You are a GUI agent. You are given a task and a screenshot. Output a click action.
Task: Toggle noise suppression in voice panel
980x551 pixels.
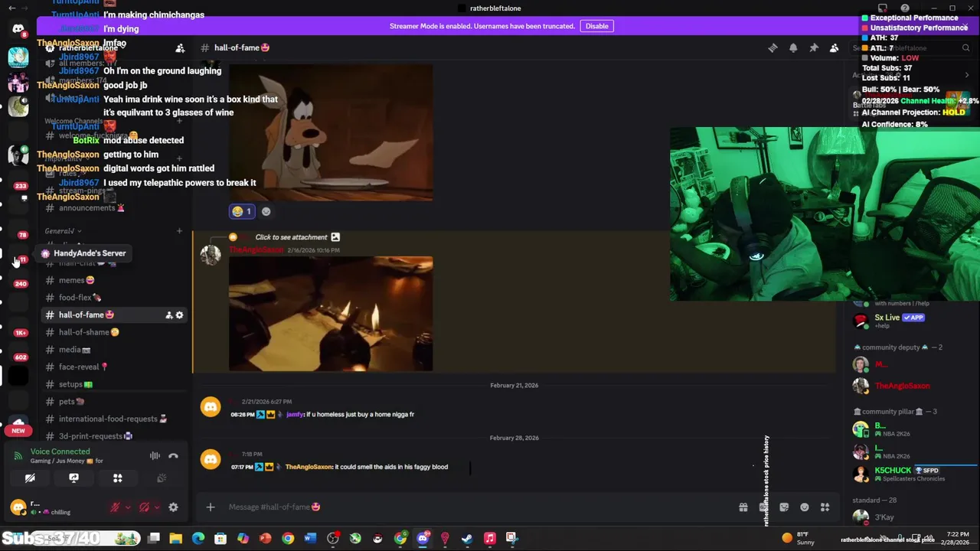[155, 456]
